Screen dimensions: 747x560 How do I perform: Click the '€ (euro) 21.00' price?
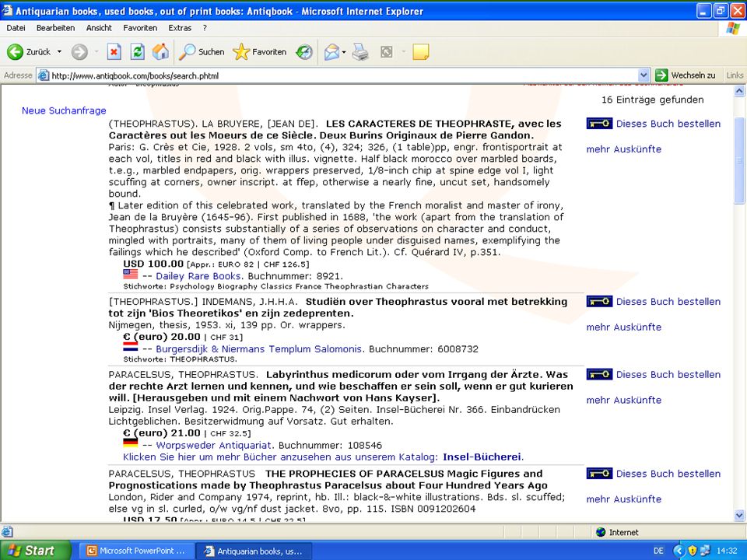162,433
